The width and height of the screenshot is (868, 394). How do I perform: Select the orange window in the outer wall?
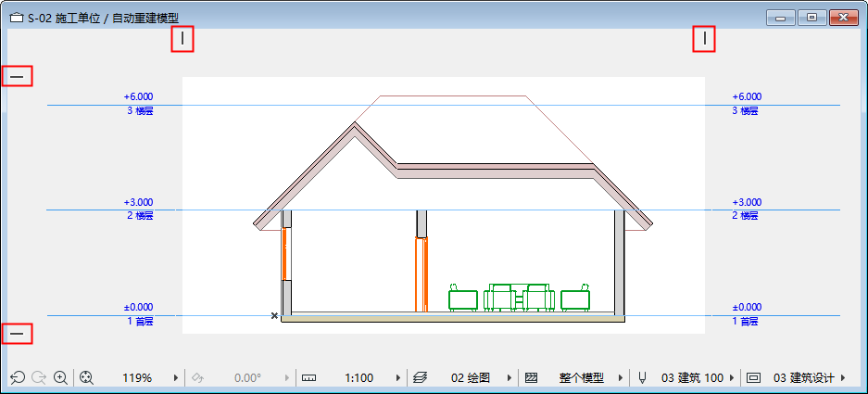tap(284, 254)
